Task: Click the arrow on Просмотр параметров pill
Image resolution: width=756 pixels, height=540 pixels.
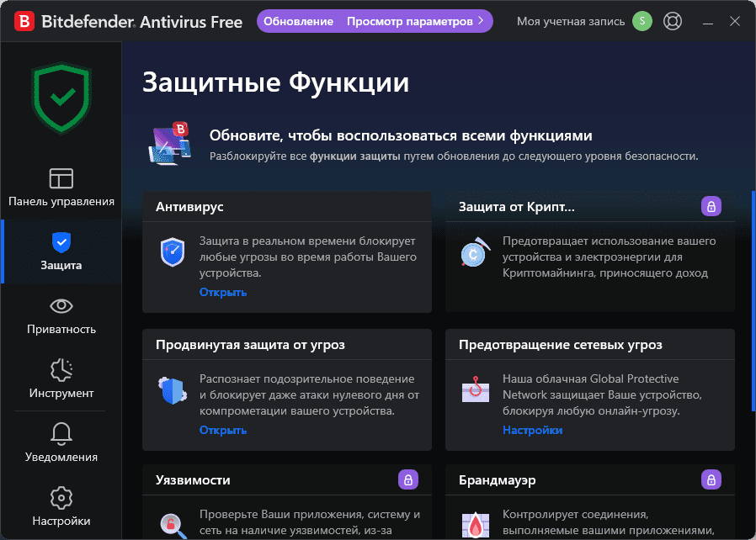Action: pyautogui.click(x=481, y=21)
